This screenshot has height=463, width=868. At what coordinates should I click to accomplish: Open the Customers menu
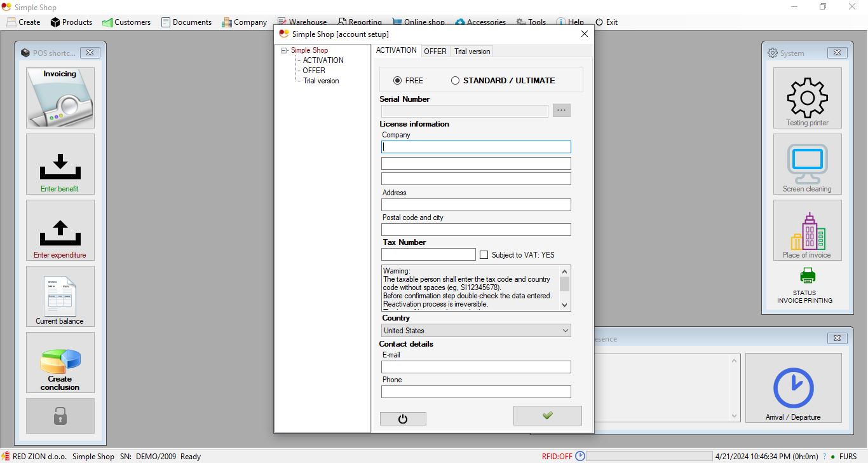[126, 22]
